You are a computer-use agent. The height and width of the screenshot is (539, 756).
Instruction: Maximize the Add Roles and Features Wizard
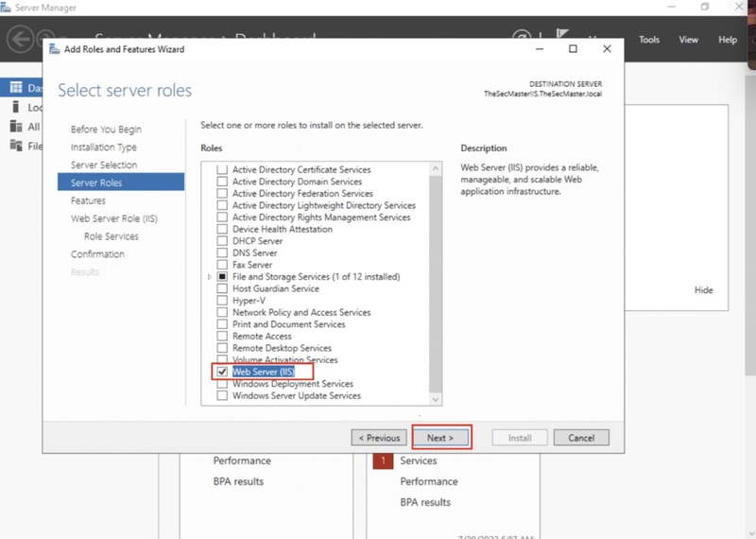click(x=573, y=49)
